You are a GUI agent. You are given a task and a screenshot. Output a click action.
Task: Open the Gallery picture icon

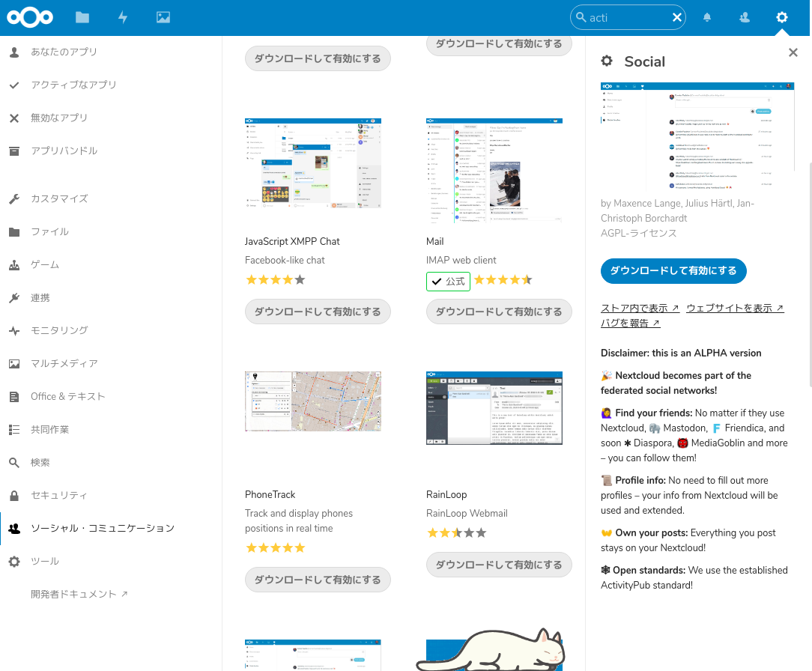[163, 18]
